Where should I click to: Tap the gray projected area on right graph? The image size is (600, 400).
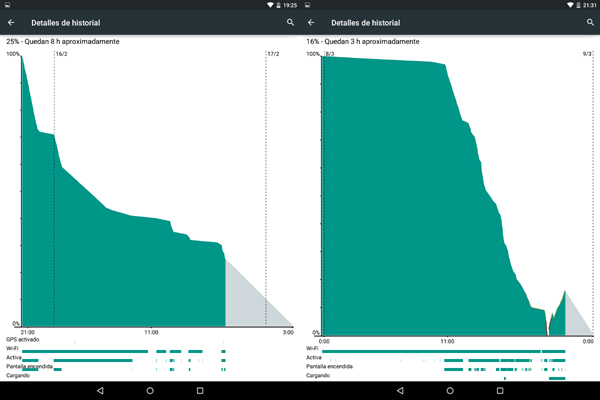[574, 322]
